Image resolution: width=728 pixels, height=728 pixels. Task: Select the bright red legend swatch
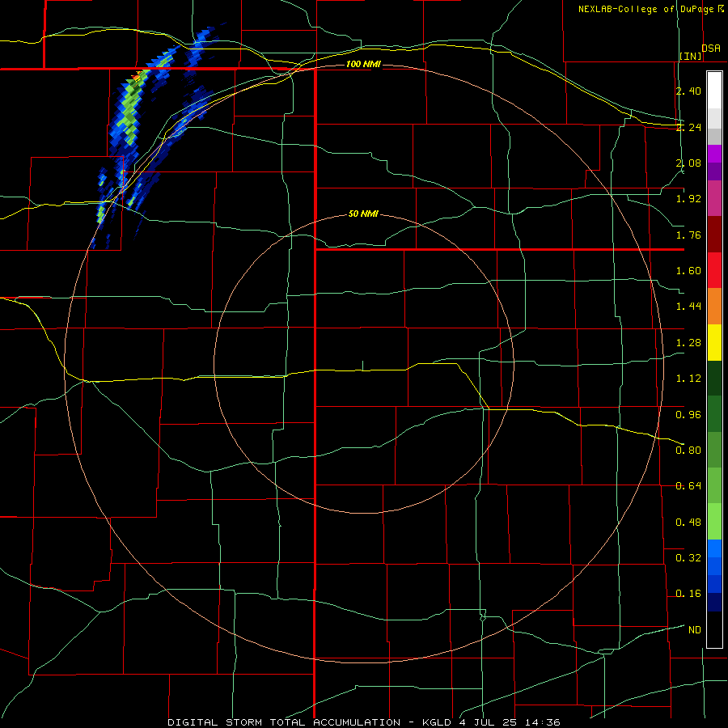[714, 270]
